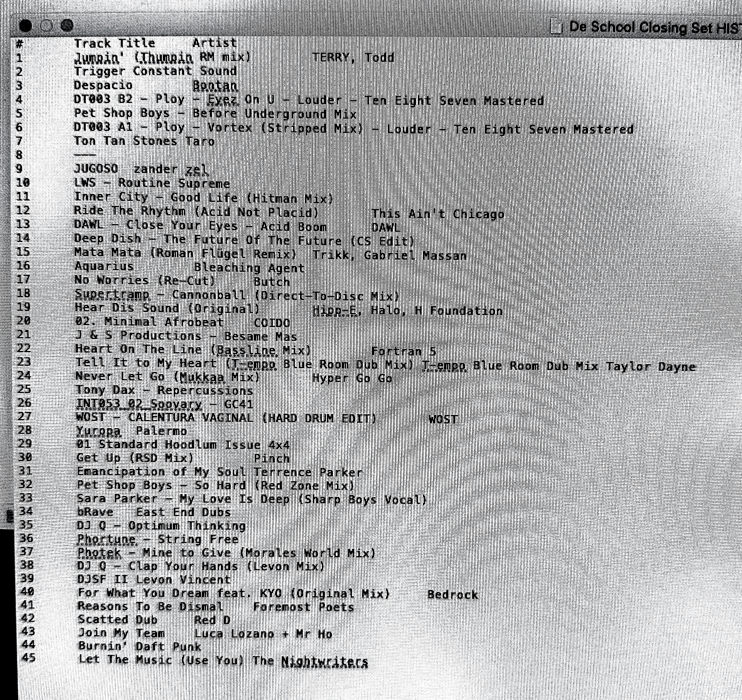742x700 pixels.
Task: Click 'Hear Dis Sound (Original)'
Action: point(168,309)
